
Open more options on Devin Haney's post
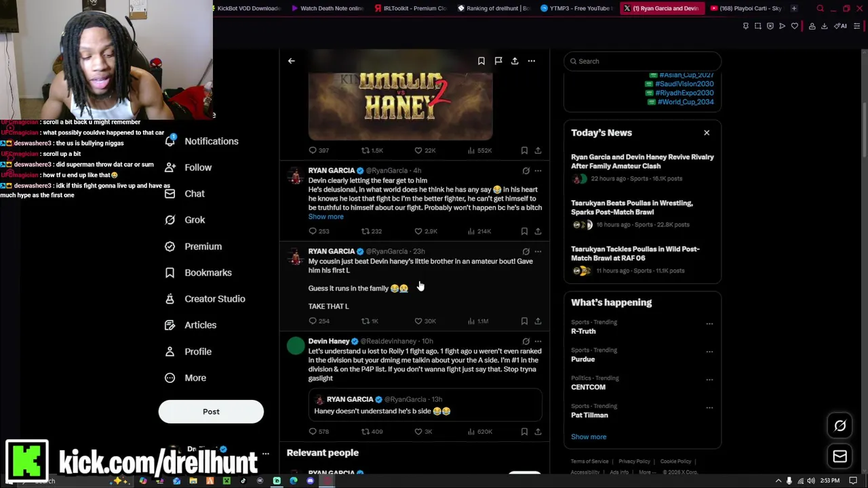[x=538, y=342]
